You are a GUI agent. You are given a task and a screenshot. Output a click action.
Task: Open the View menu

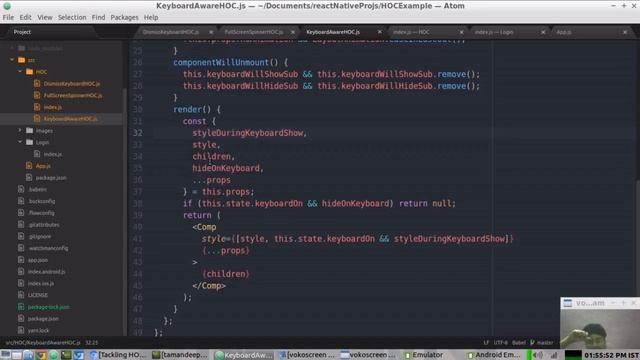point(45,17)
